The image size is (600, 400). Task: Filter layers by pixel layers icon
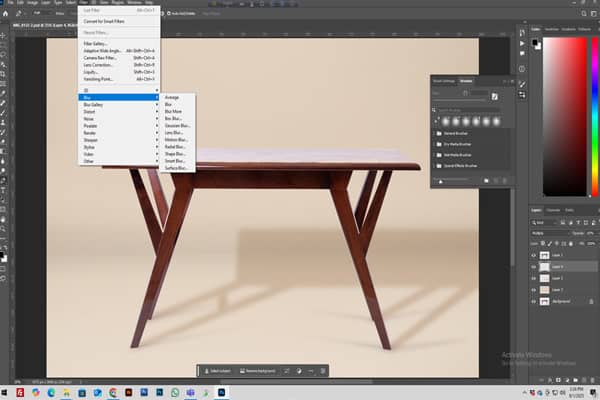pos(563,222)
